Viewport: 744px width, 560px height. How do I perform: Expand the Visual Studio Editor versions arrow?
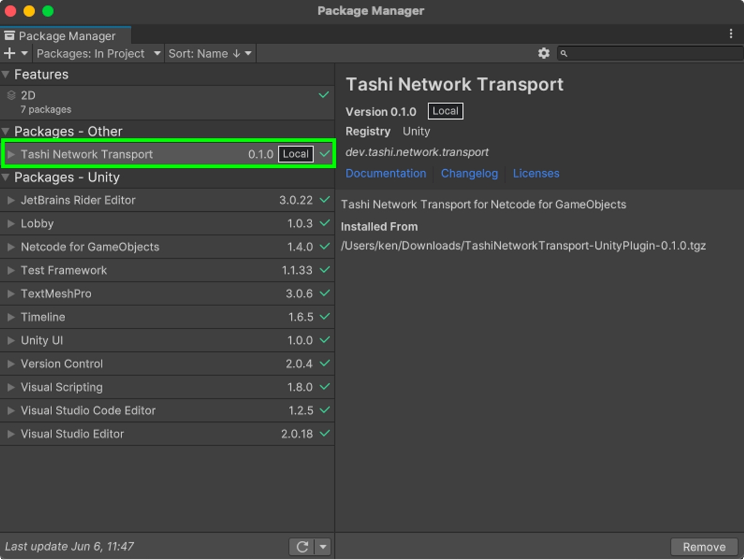pyautogui.click(x=11, y=434)
